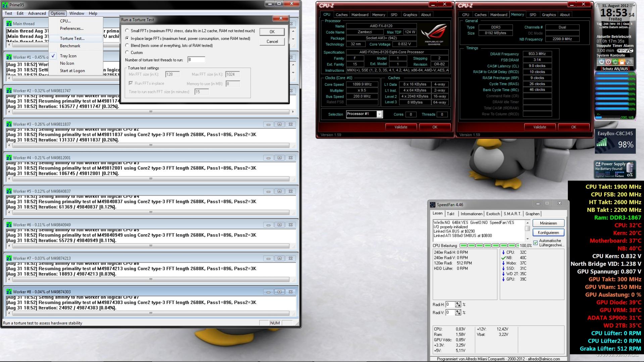Image resolution: width=644 pixels, height=362 pixels.
Task: Click the Prime95 title bar app icon
Action: click(x=5, y=5)
